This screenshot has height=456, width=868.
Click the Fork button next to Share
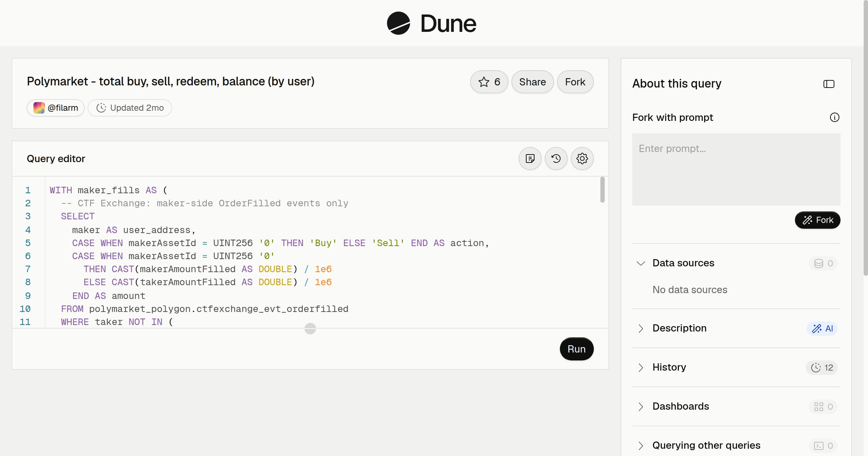pos(575,82)
